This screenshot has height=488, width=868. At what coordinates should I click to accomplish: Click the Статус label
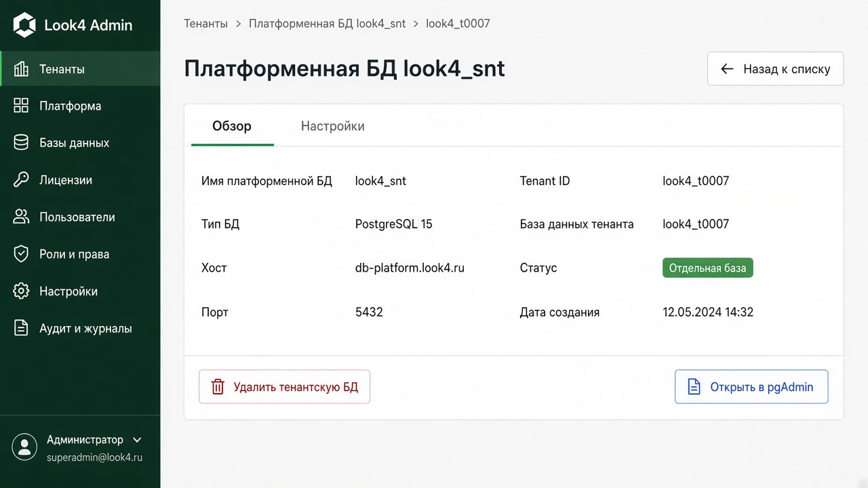(538, 268)
